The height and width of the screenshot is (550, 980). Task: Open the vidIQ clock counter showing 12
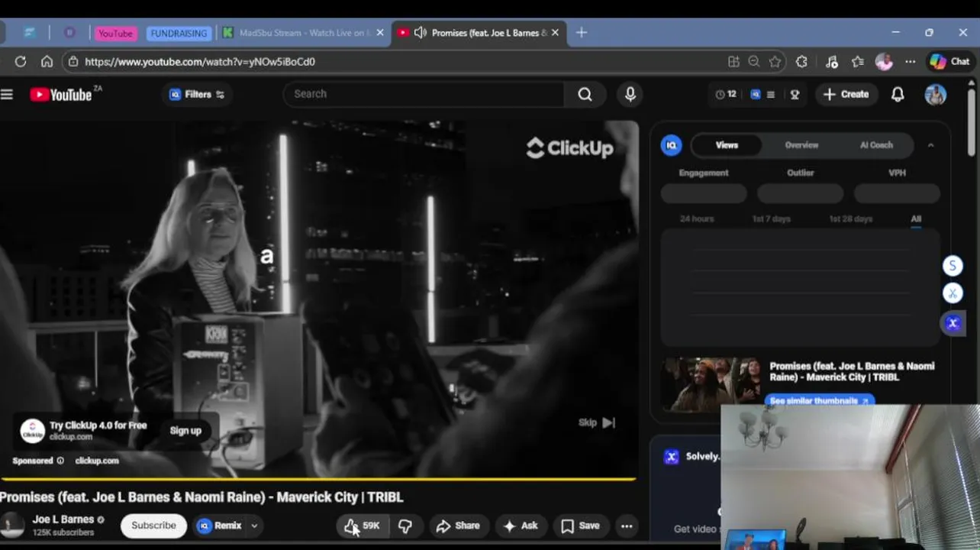click(x=726, y=94)
